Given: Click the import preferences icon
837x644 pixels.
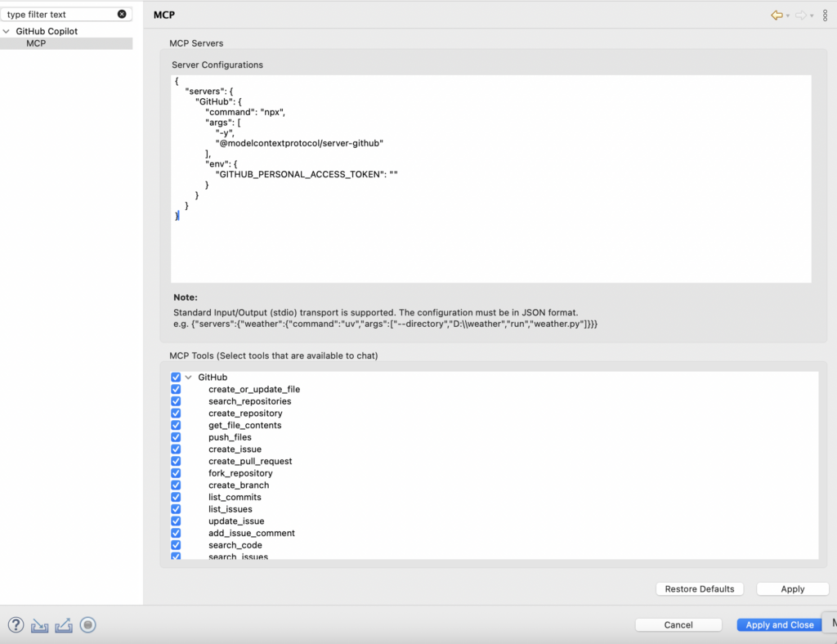Looking at the screenshot, I should (x=39, y=625).
